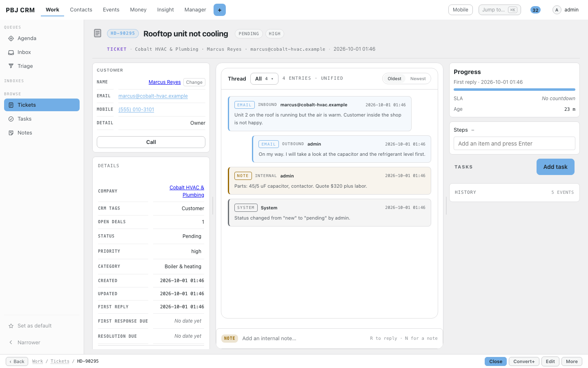Open the Notes page icon

11,133
